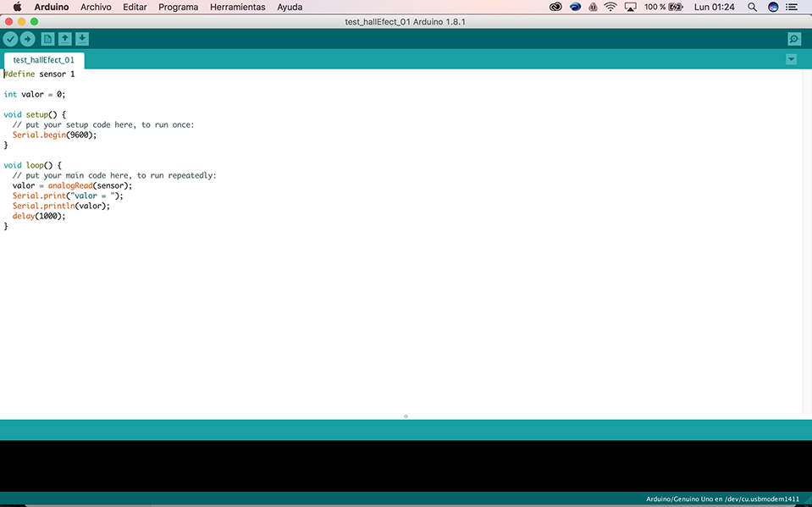Click the Upload arrow button
812x507 pixels.
pos(27,39)
